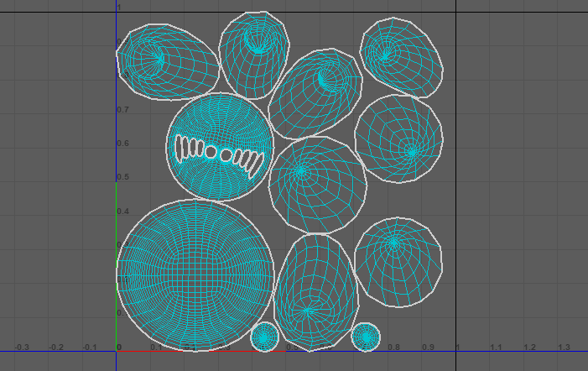The width and height of the screenshot is (588, 371).
Task: Click the "-0.2" grid label
Action: pyautogui.click(x=56, y=347)
